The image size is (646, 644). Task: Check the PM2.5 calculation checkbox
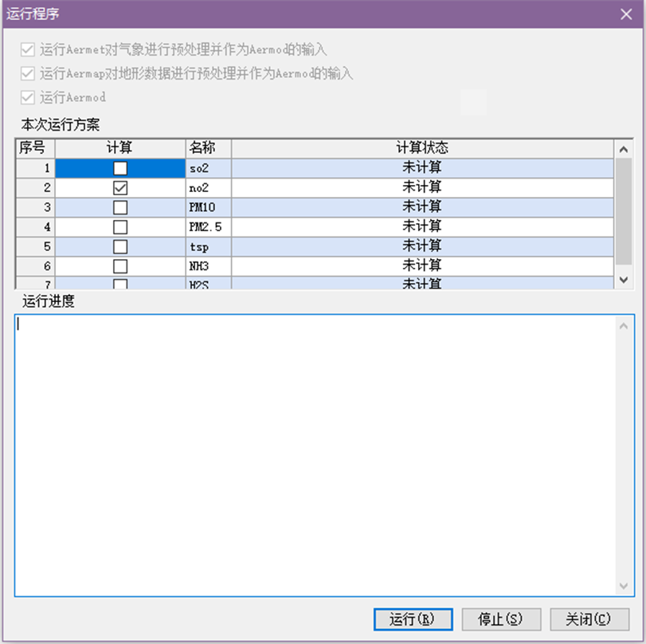[120, 227]
